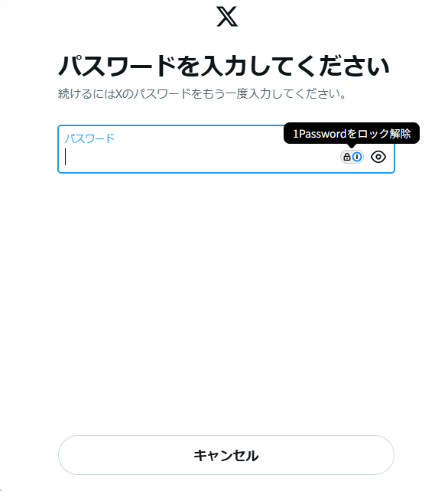Select the black X brand mark
This screenshot has width=448, height=491.
(x=227, y=17)
